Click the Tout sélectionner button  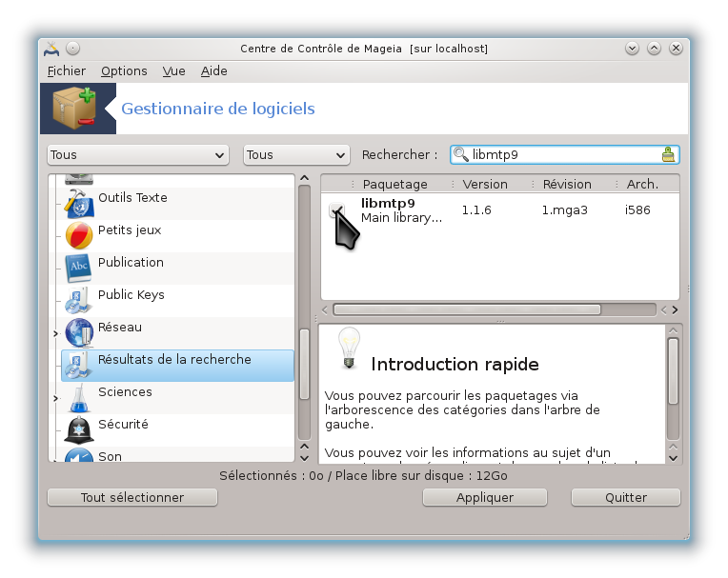coord(132,497)
